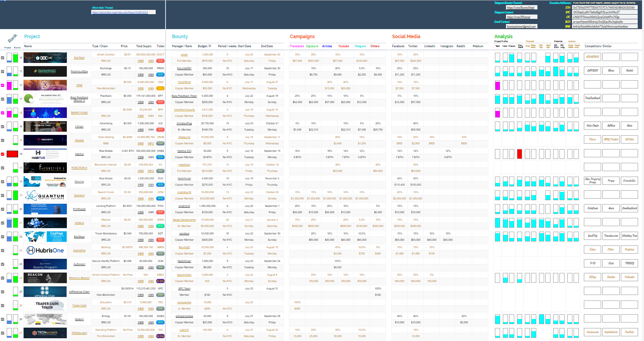
Task: Toggle the magenta checkbox for $MART FUND
Action: pyautogui.click(x=3, y=113)
